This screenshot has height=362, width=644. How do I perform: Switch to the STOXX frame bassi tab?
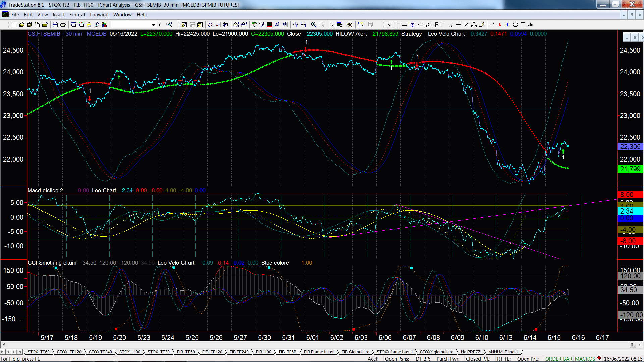(x=394, y=352)
